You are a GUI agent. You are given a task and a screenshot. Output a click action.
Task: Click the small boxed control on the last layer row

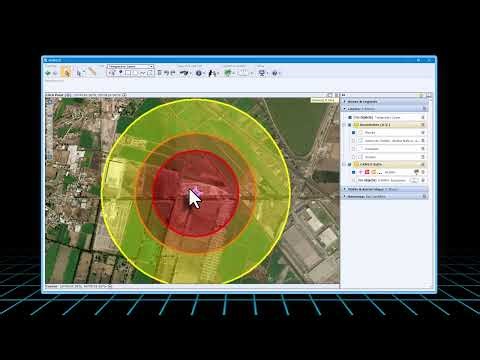click(x=414, y=180)
